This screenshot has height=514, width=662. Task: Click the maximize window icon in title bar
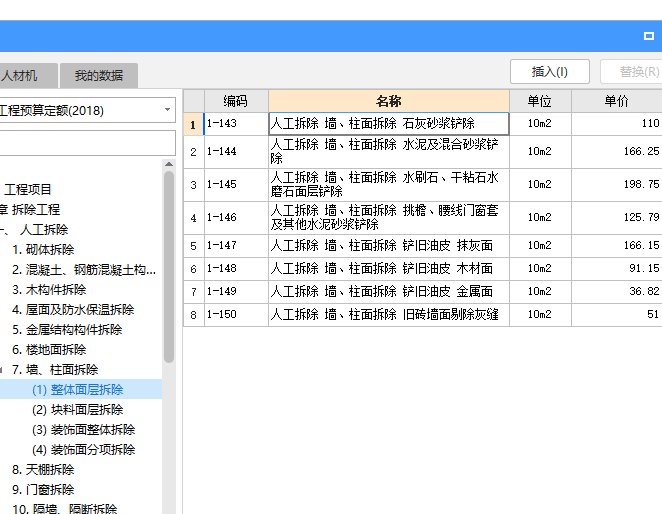coord(648,36)
